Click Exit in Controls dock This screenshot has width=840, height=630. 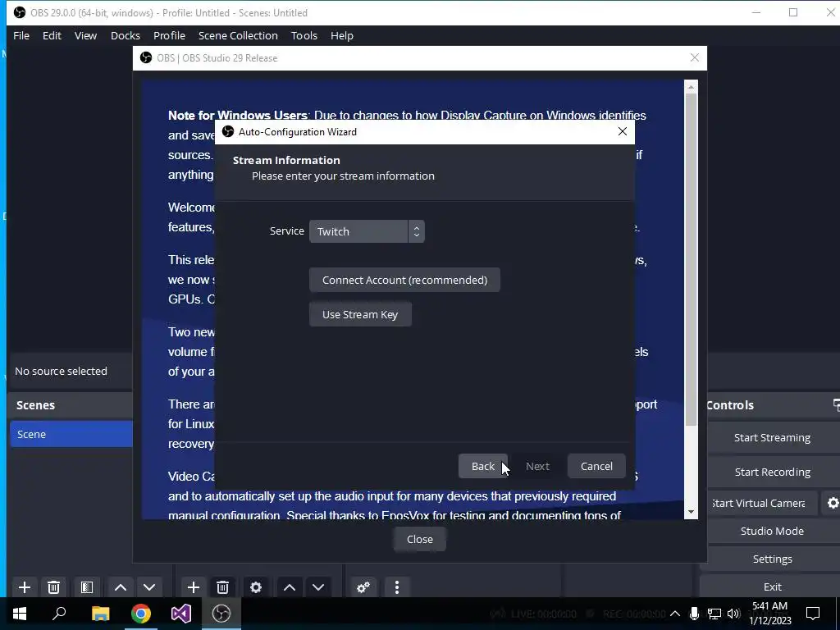[x=772, y=587]
